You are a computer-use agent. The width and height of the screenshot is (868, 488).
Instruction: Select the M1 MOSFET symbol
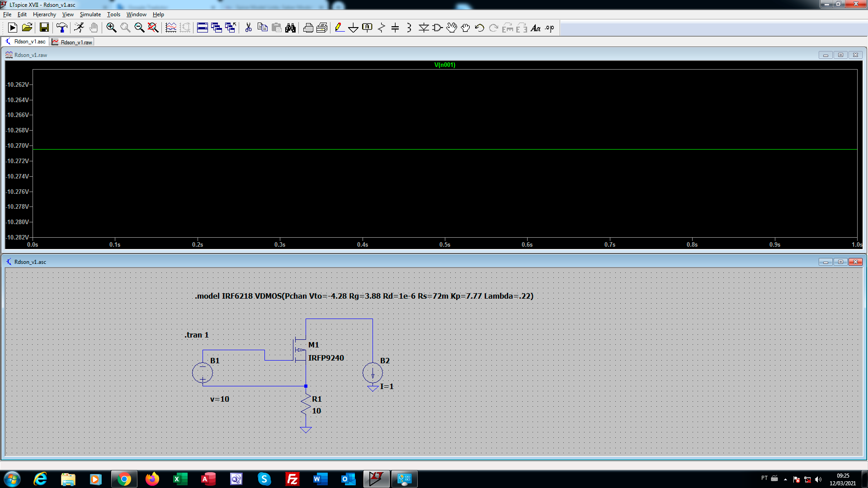pos(300,350)
